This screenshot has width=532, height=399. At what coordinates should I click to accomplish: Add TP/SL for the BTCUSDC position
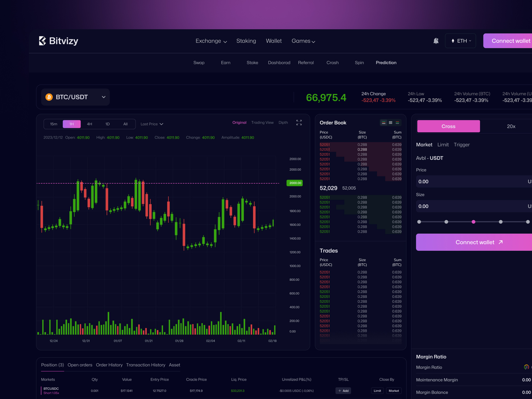pyautogui.click(x=343, y=391)
